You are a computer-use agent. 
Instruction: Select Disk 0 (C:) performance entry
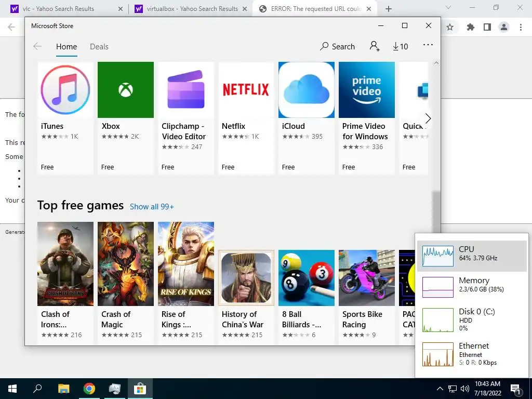click(x=472, y=320)
